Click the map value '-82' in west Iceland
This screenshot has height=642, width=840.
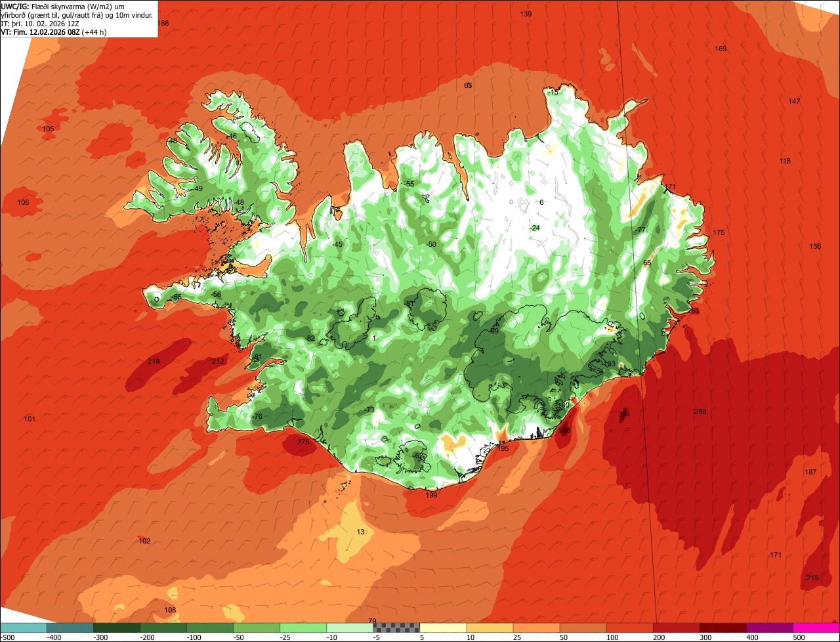pyautogui.click(x=310, y=338)
